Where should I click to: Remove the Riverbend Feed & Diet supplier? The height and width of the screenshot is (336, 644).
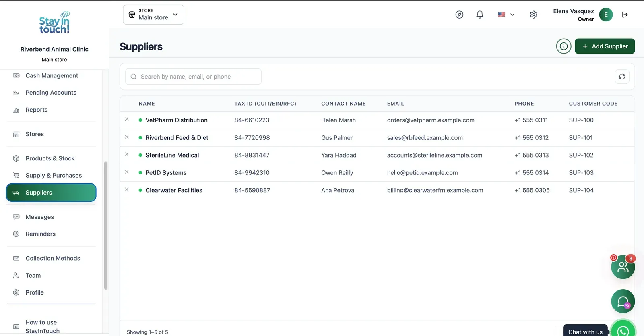point(127,137)
